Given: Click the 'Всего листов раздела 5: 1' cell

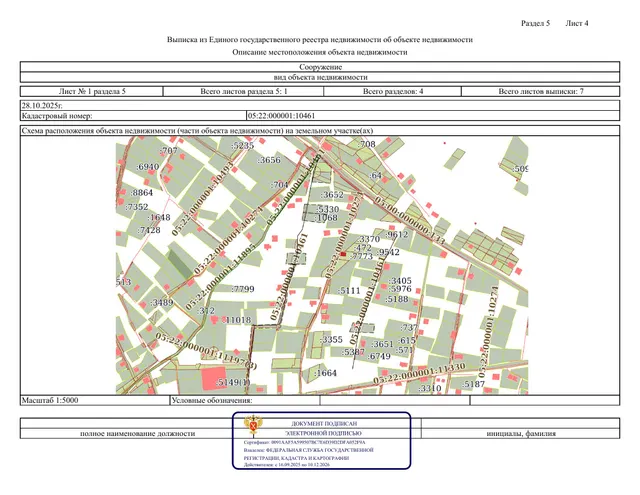Looking at the screenshot, I should click(244, 91).
